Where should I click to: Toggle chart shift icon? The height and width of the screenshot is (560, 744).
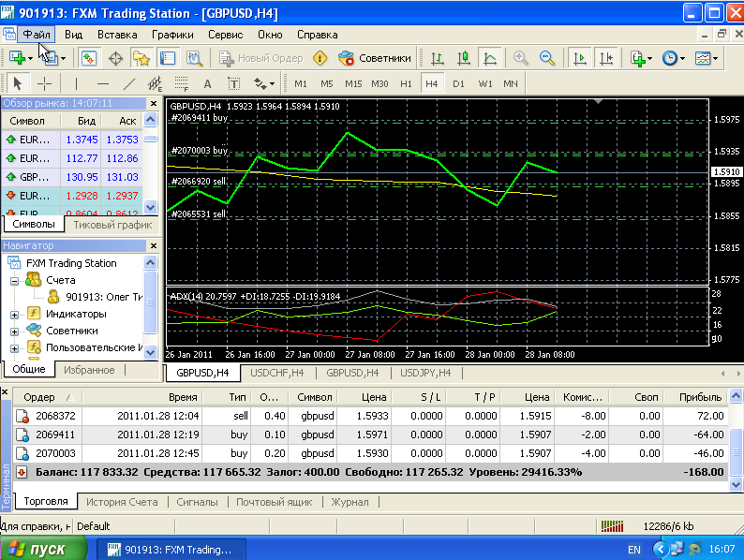pos(606,58)
